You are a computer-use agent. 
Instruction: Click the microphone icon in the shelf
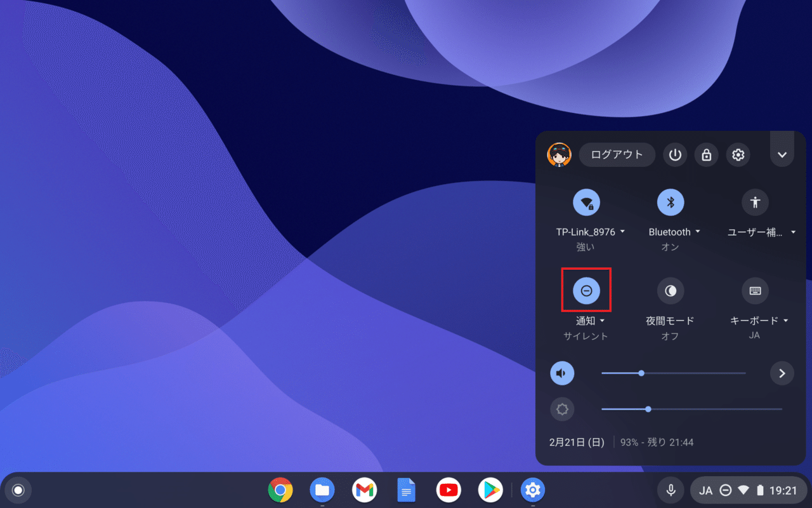coord(671,490)
